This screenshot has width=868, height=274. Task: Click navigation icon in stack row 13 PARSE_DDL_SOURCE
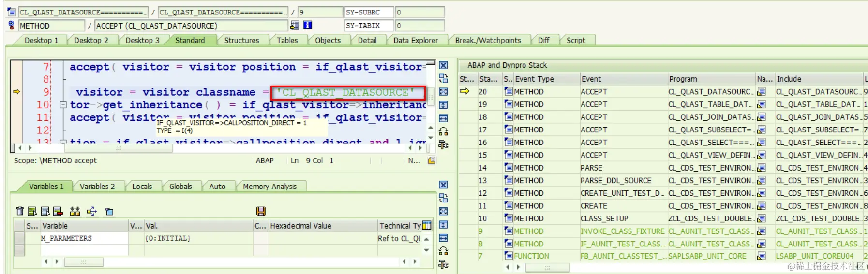(762, 180)
